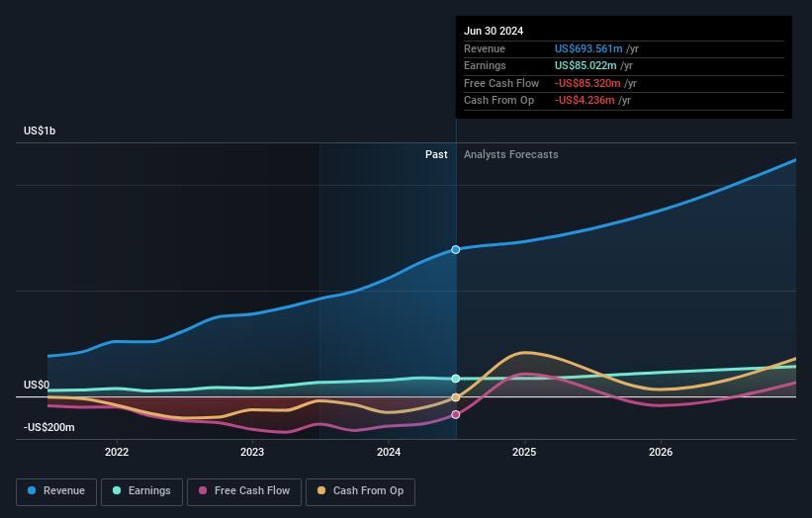Toggle the Earnings series in legend
Screen dimensions: 812x518
click(140, 491)
